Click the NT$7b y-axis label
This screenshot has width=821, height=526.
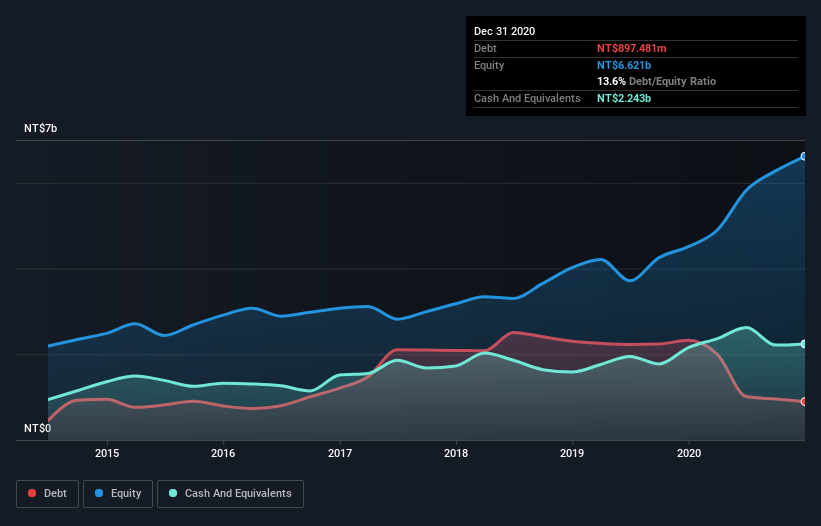pos(40,128)
